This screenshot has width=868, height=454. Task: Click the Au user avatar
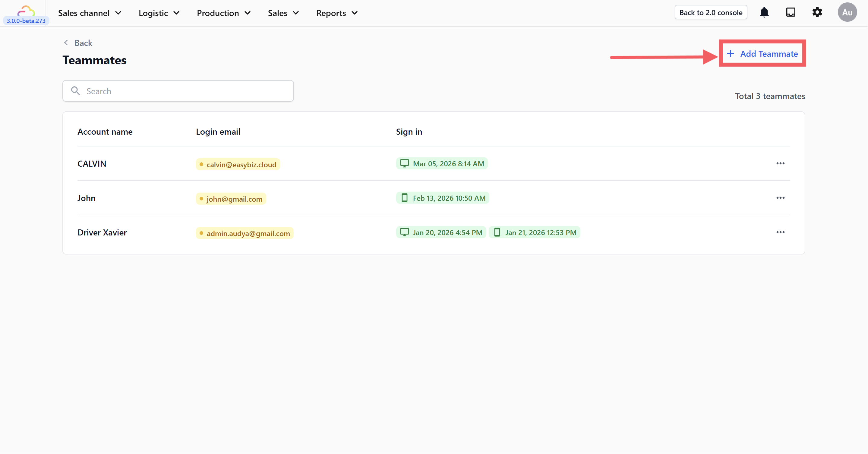coord(847,12)
